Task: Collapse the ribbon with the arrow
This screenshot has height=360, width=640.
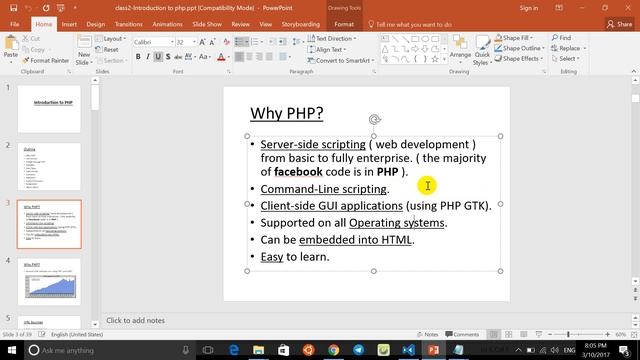Action: click(x=633, y=71)
